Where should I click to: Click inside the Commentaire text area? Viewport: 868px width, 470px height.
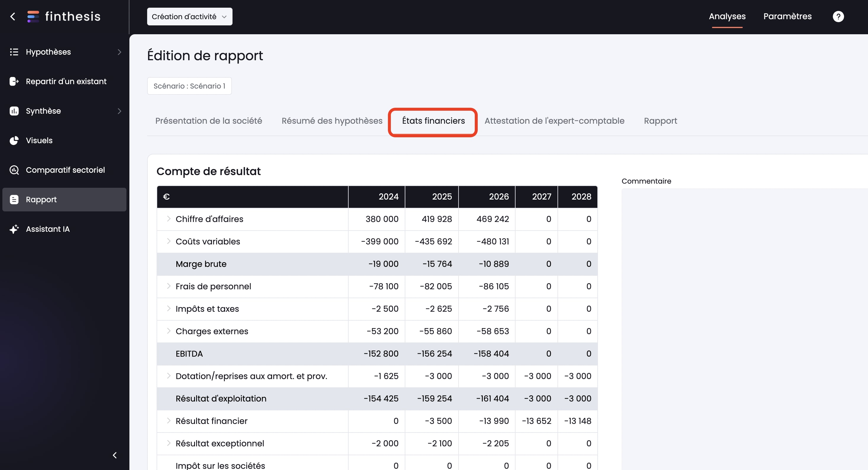tap(741, 303)
